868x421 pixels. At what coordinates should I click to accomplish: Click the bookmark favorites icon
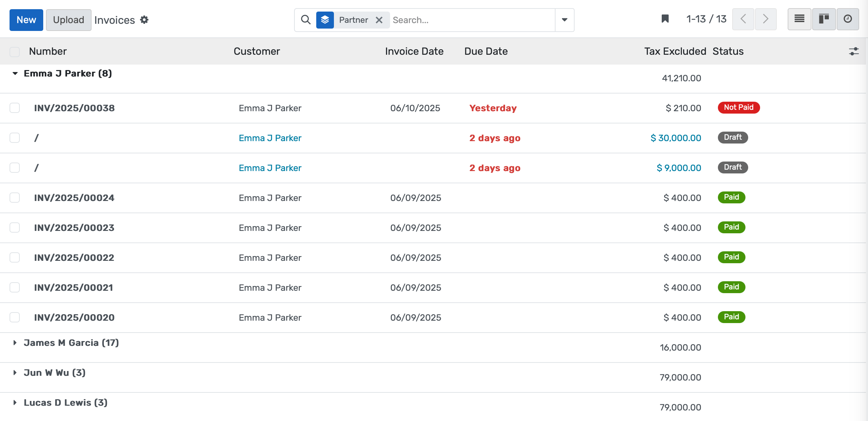tap(665, 19)
